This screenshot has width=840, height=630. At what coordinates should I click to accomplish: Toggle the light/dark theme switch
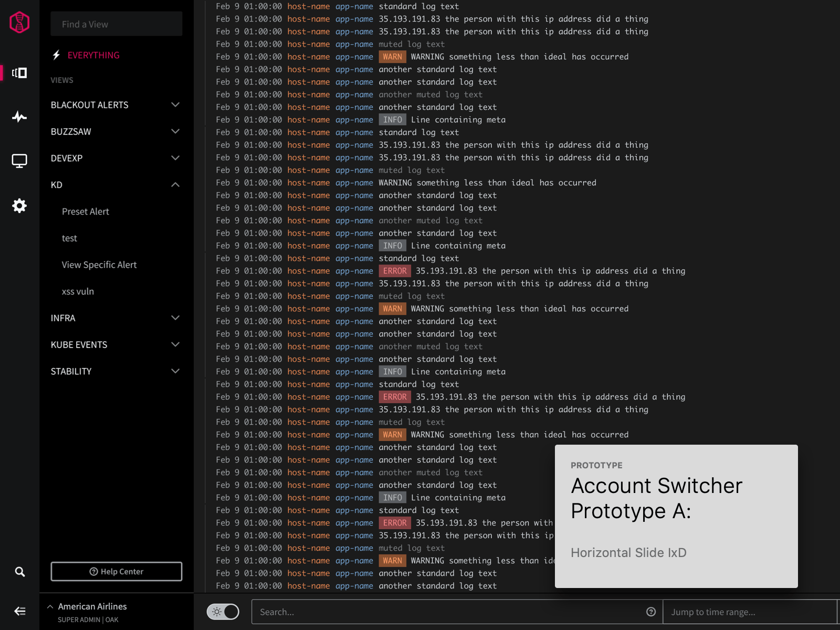tap(223, 612)
